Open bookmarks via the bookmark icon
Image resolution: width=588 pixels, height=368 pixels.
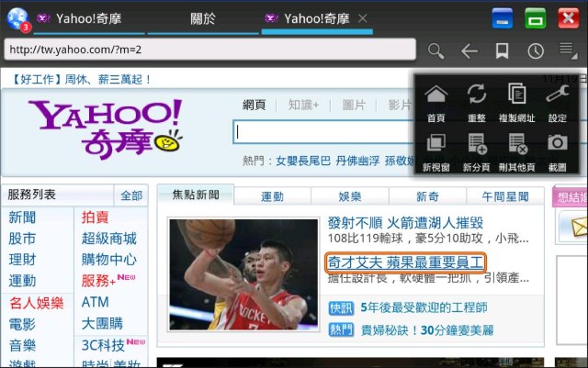503,50
